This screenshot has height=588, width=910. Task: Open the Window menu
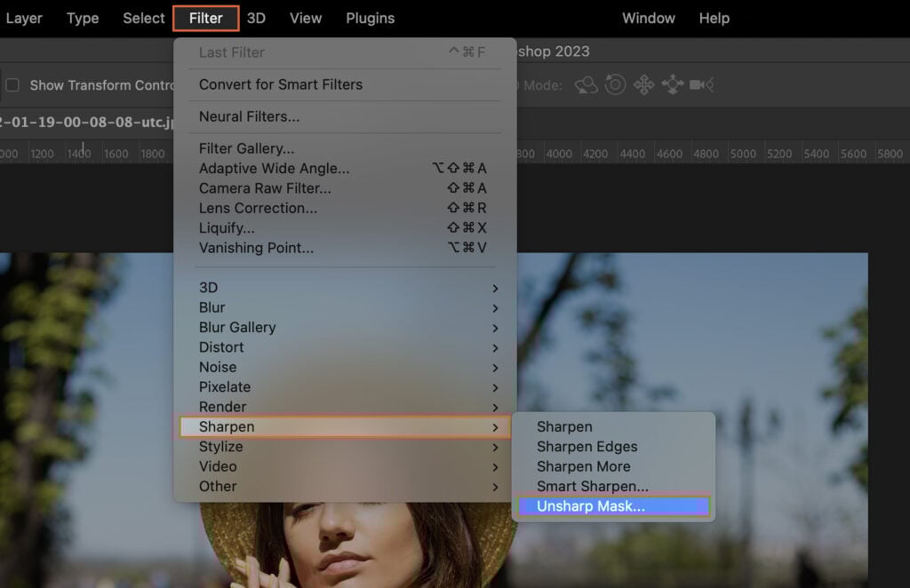[x=648, y=18]
